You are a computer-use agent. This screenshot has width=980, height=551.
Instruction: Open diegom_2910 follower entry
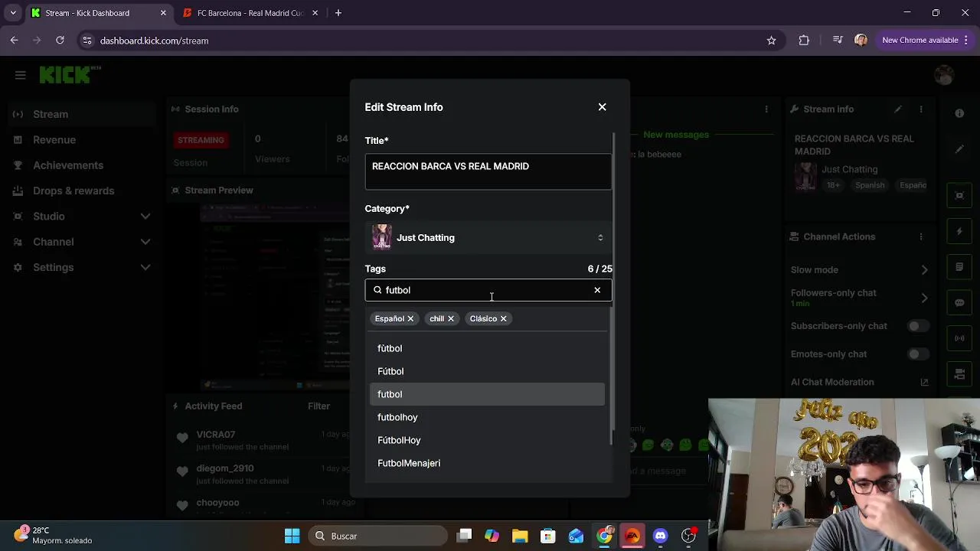tap(224, 468)
